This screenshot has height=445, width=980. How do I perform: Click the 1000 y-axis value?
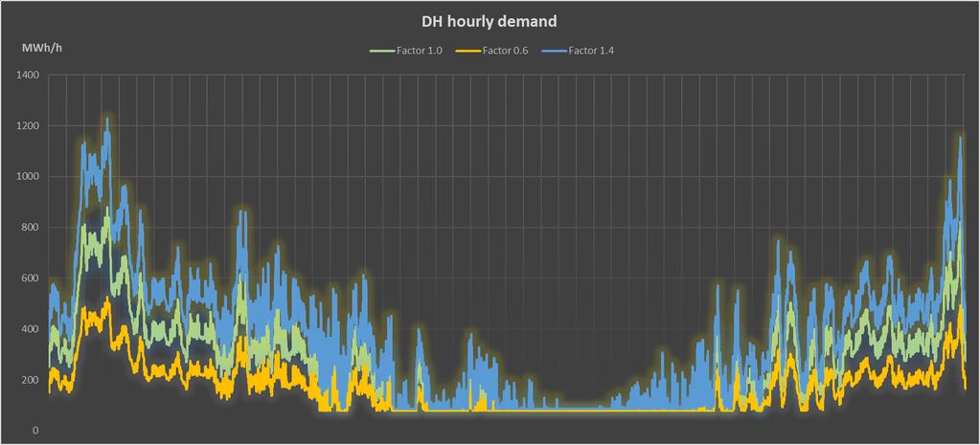pyautogui.click(x=29, y=177)
